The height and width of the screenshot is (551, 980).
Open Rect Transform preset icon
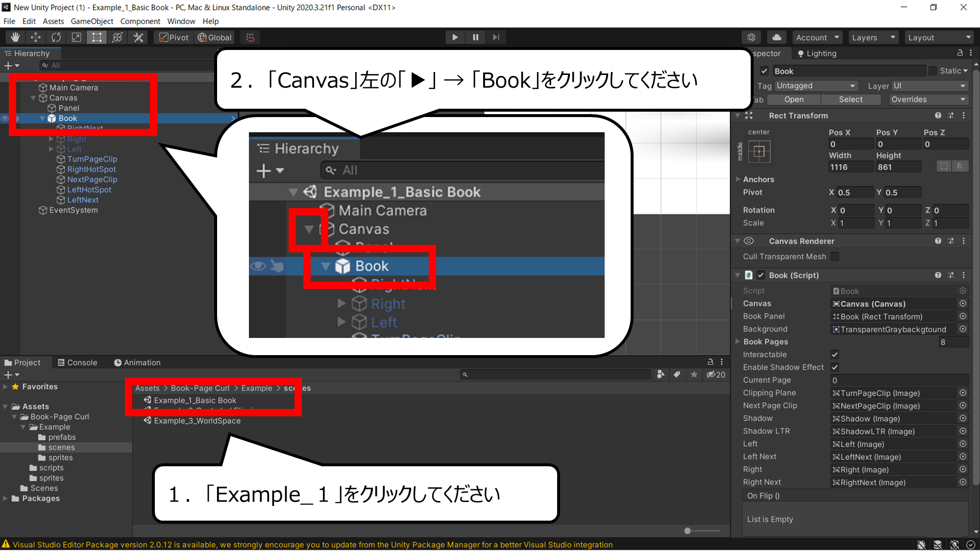(x=951, y=116)
